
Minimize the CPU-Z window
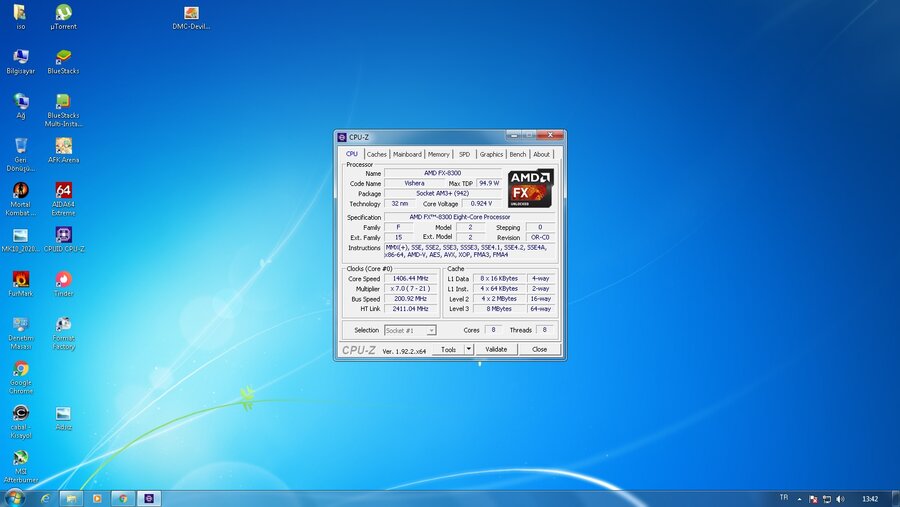pos(514,136)
